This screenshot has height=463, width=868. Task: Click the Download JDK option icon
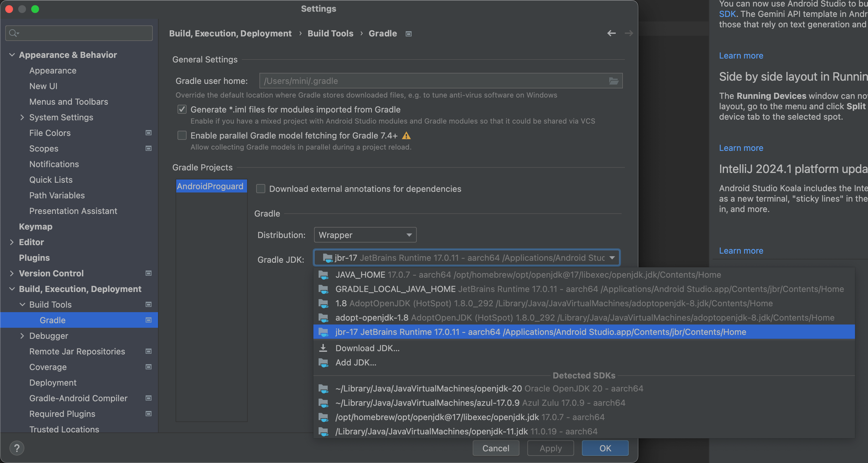coord(323,348)
